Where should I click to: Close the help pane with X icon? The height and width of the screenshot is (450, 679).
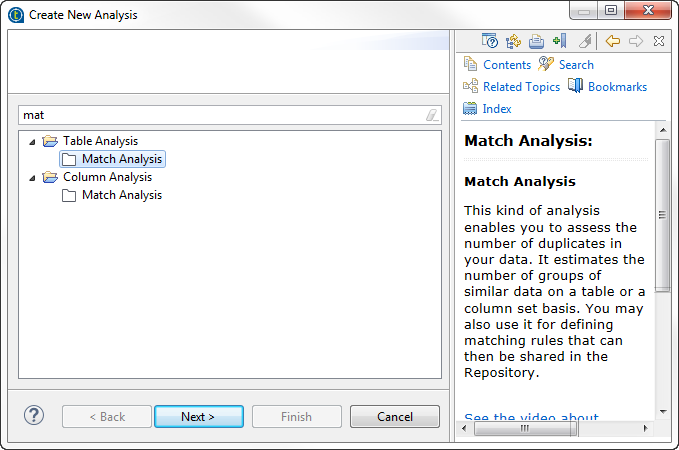(x=658, y=41)
